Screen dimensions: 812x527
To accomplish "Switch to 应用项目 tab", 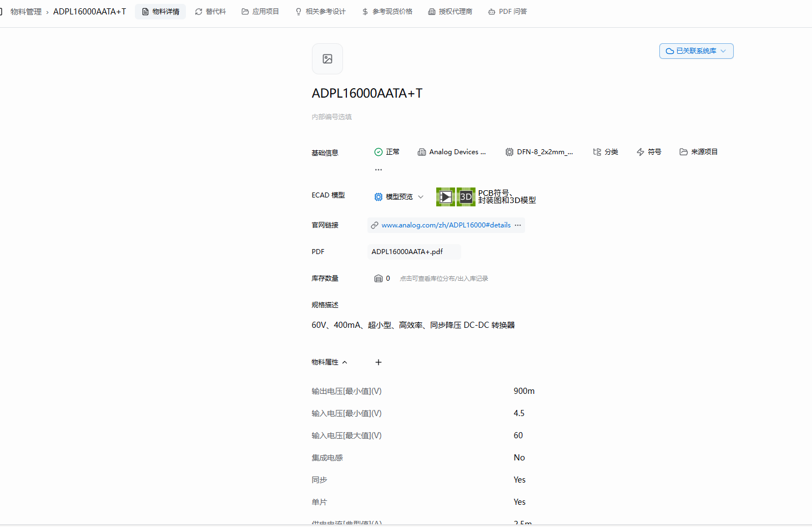I will click(x=260, y=12).
